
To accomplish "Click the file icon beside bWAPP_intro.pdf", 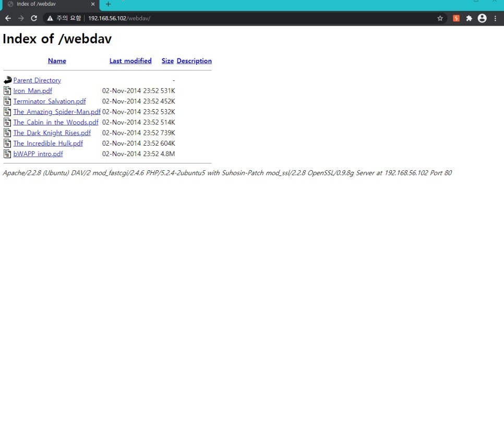I will [x=7, y=154].
